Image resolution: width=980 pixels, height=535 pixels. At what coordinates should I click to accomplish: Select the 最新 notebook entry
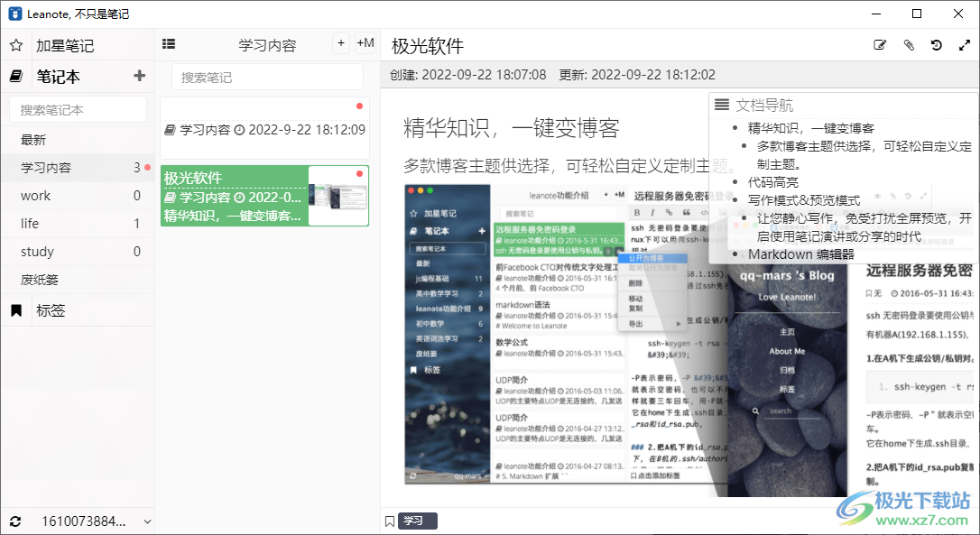pyautogui.click(x=79, y=140)
